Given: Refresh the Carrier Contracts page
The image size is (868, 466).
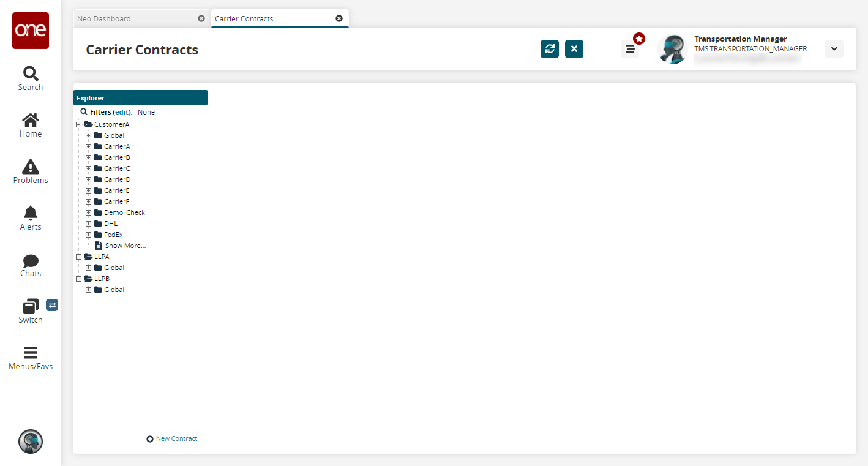Looking at the screenshot, I should [550, 49].
